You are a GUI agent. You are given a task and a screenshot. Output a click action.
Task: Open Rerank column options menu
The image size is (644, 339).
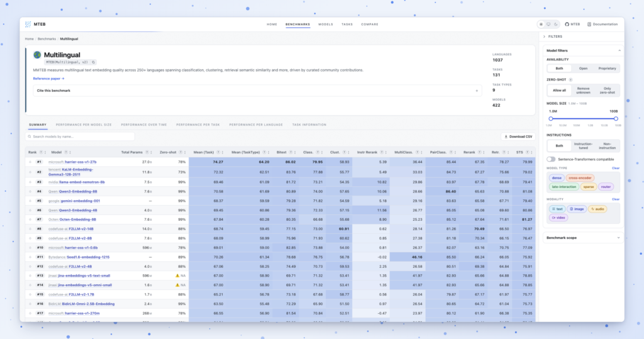[x=484, y=152]
